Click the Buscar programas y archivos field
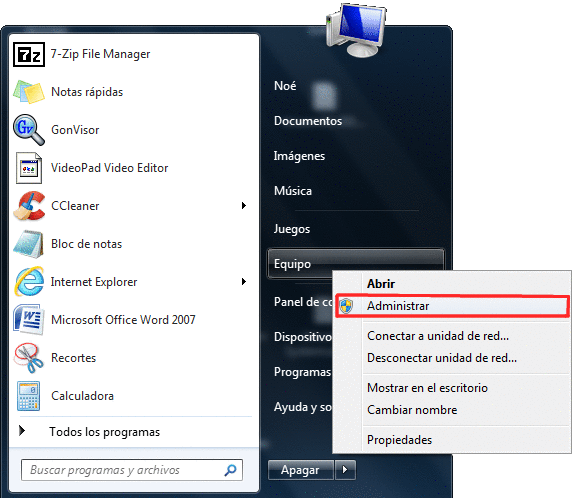This screenshot has width=572, height=498. (132, 470)
